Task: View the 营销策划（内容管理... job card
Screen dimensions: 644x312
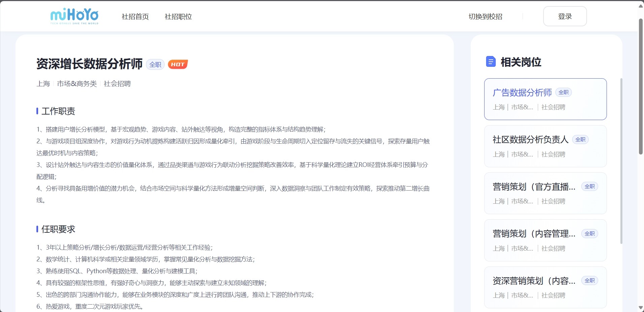Action: coord(534,234)
